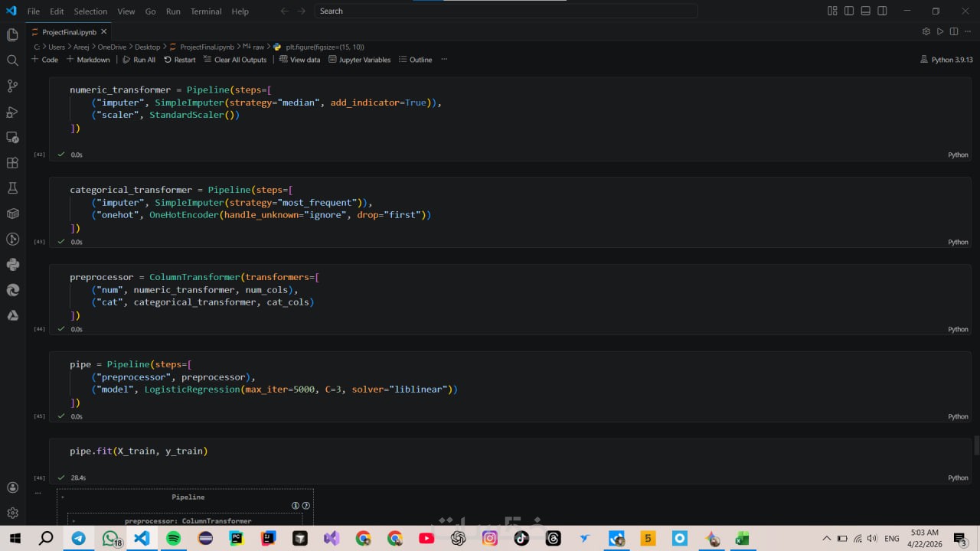980x551 pixels.
Task: Switch to the ProjectFinal.ipynb tab
Action: [x=69, y=32]
